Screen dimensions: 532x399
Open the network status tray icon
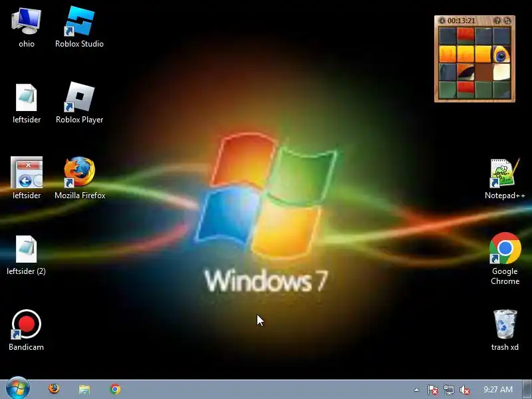[x=448, y=390]
